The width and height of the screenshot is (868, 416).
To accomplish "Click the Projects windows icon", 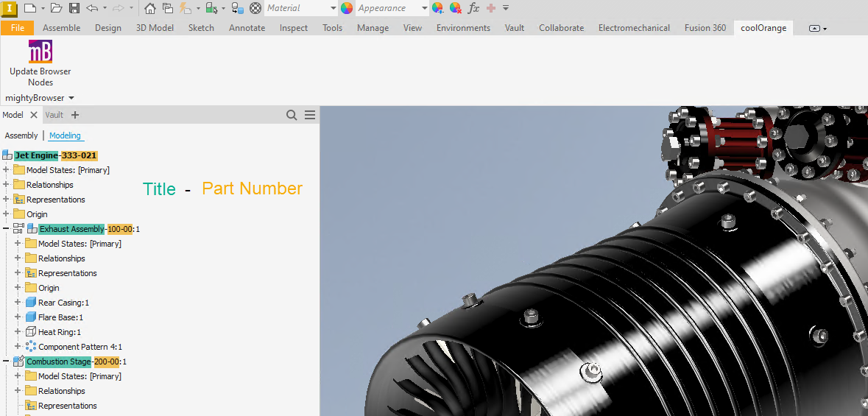I will point(167,8).
